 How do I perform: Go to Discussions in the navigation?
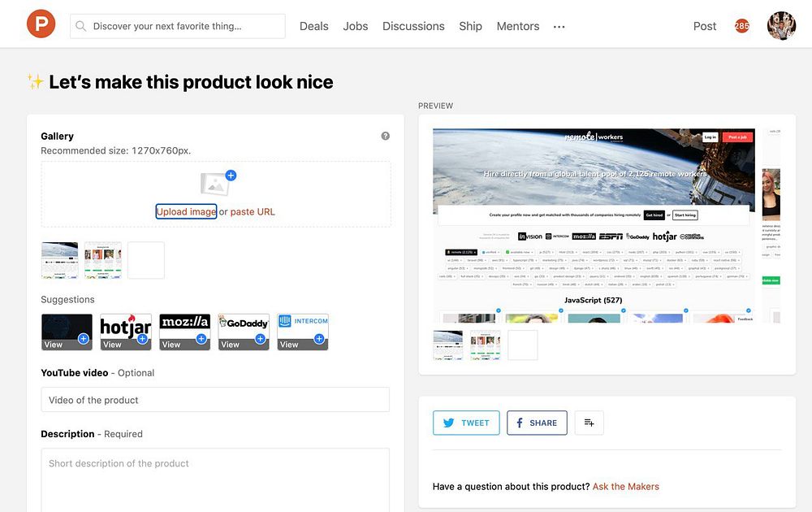coord(413,26)
